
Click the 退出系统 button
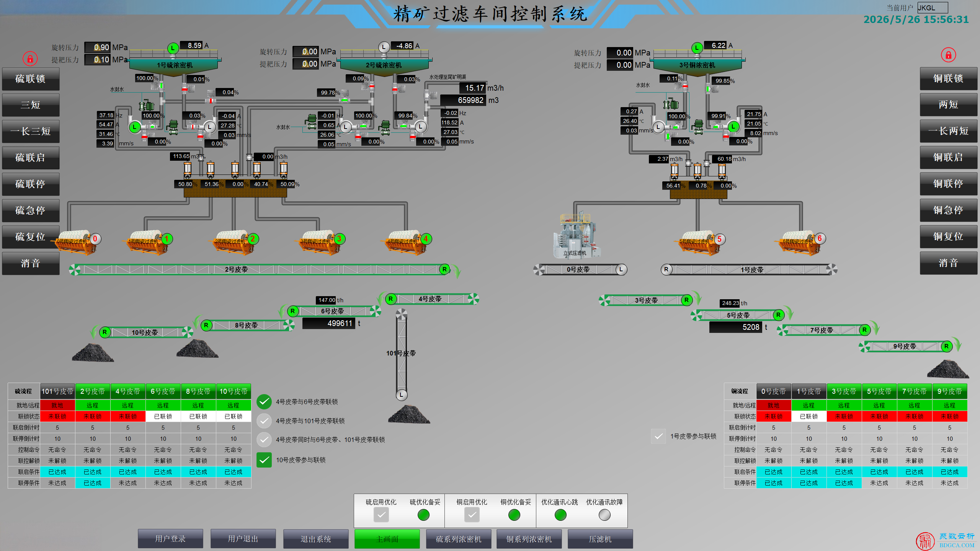(x=316, y=539)
